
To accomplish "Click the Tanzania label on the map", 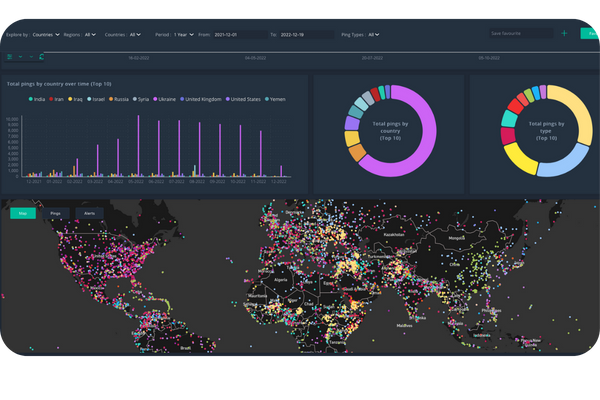I will pos(338,343).
